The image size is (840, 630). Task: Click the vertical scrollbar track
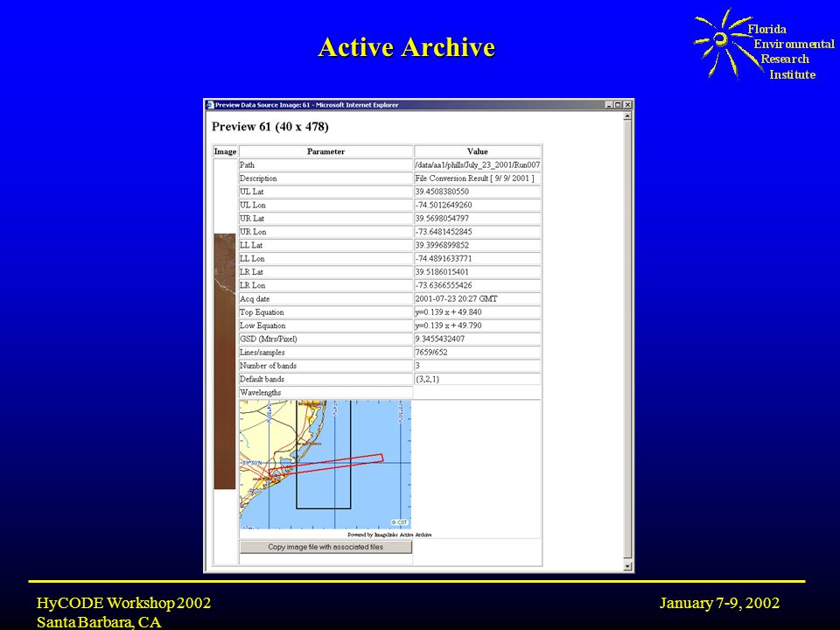pyautogui.click(x=627, y=340)
